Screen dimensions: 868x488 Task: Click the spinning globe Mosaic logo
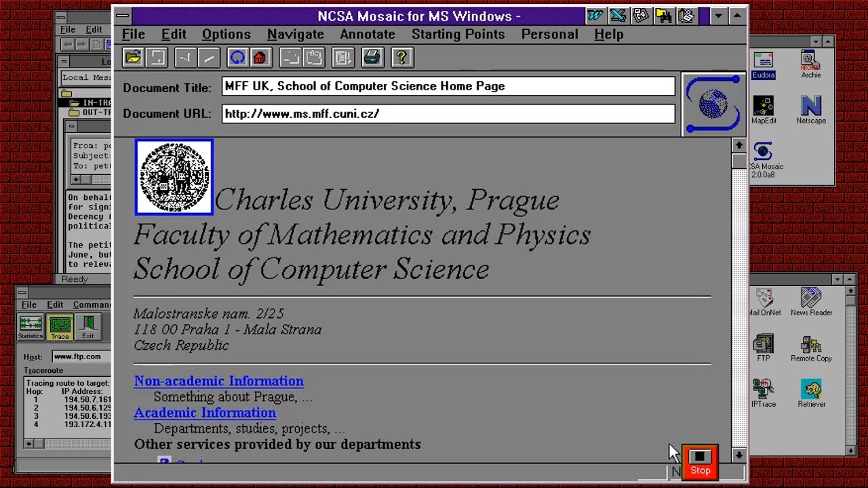(713, 105)
